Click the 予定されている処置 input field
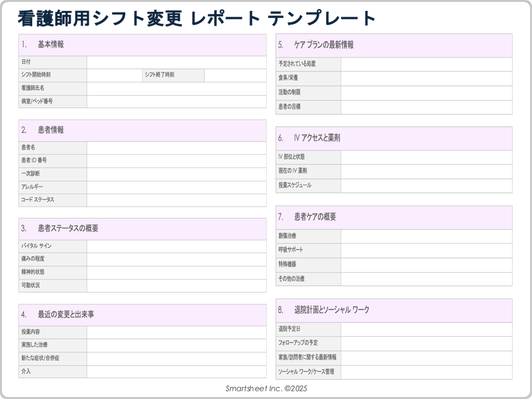The image size is (532, 399). pyautogui.click(x=427, y=64)
